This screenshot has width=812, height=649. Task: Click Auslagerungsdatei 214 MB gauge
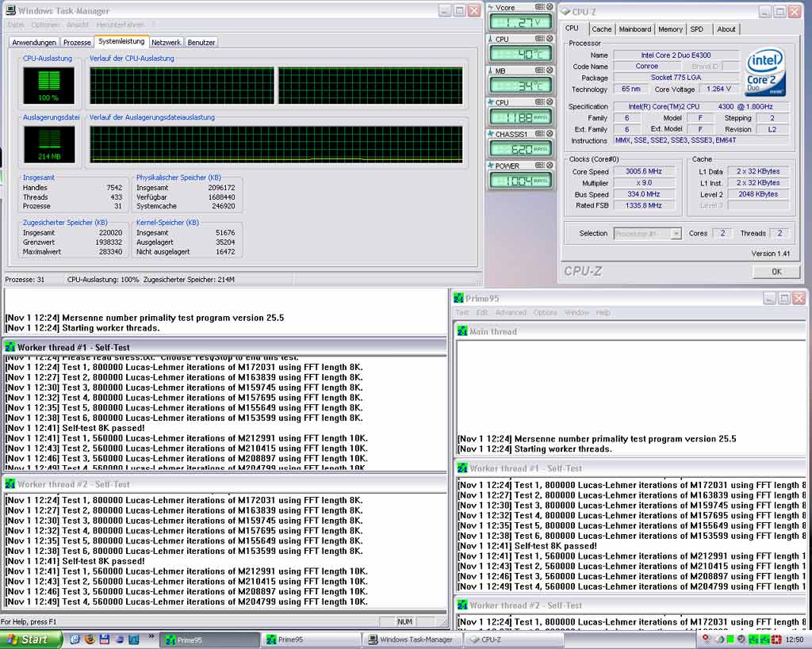pyautogui.click(x=48, y=144)
